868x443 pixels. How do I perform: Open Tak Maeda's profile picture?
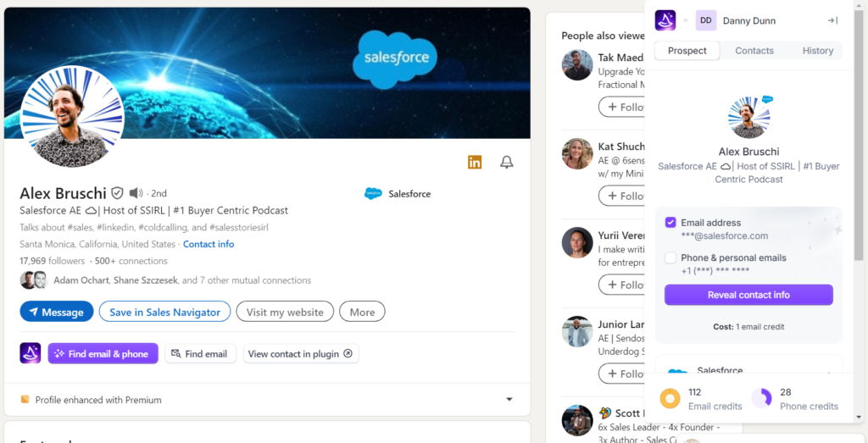(x=577, y=64)
